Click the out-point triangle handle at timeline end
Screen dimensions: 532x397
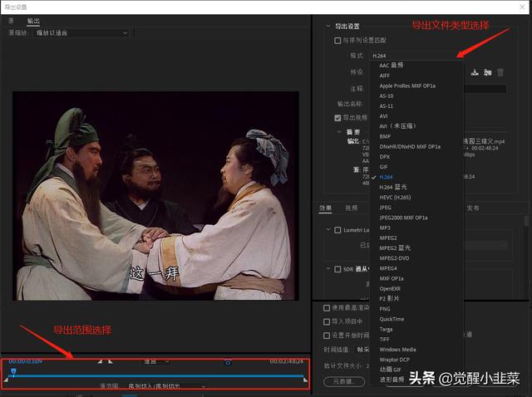pos(305,380)
